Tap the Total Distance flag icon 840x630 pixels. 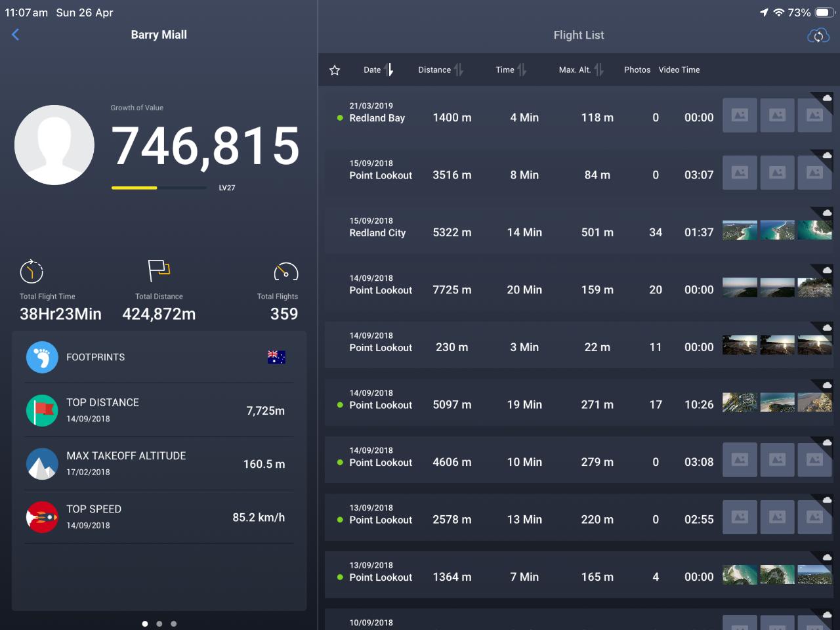(x=159, y=270)
